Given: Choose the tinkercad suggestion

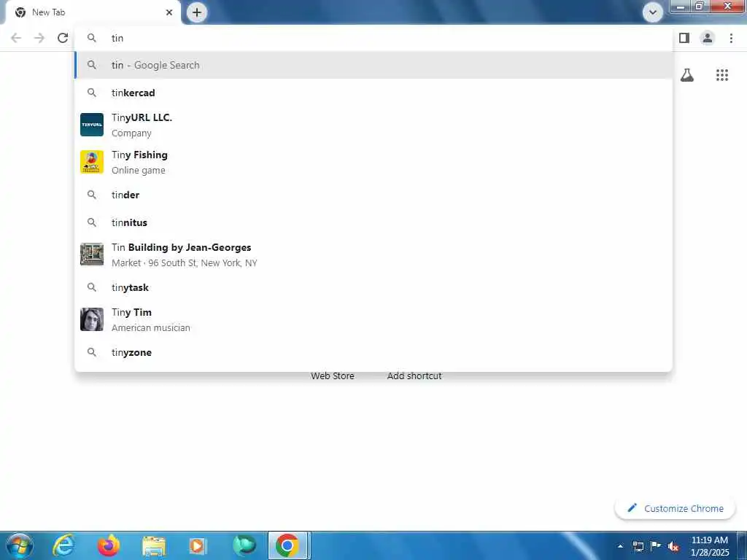Looking at the screenshot, I should (x=373, y=93).
